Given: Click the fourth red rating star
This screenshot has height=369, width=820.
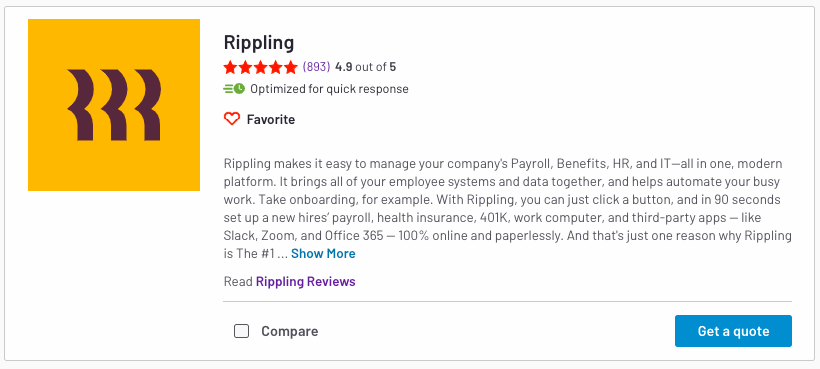Looking at the screenshot, I should [276, 67].
